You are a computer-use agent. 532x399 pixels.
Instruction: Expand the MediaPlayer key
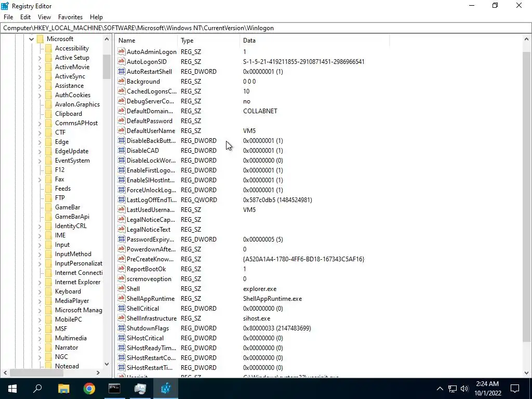(x=39, y=301)
